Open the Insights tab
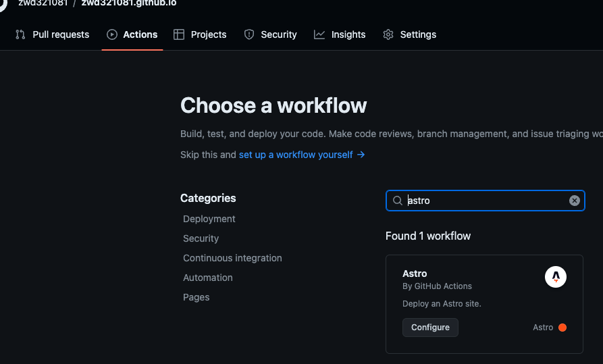The image size is (603, 364). (340, 34)
